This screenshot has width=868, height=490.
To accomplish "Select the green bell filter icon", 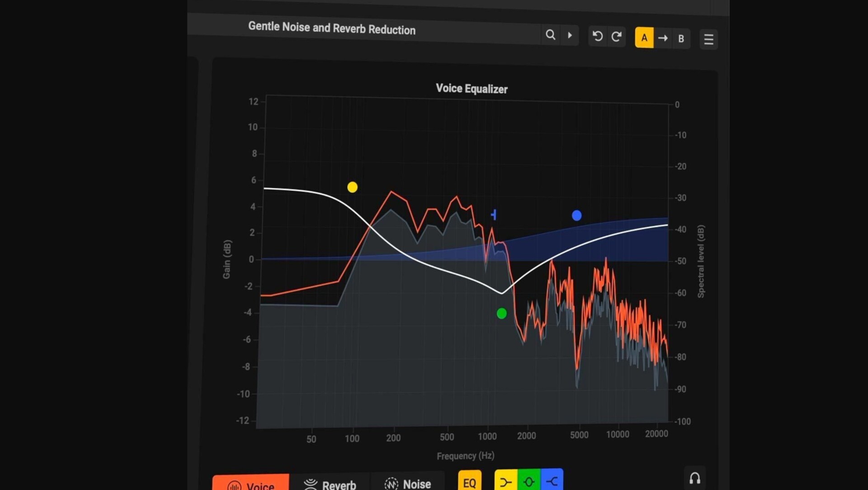I will [x=529, y=482].
